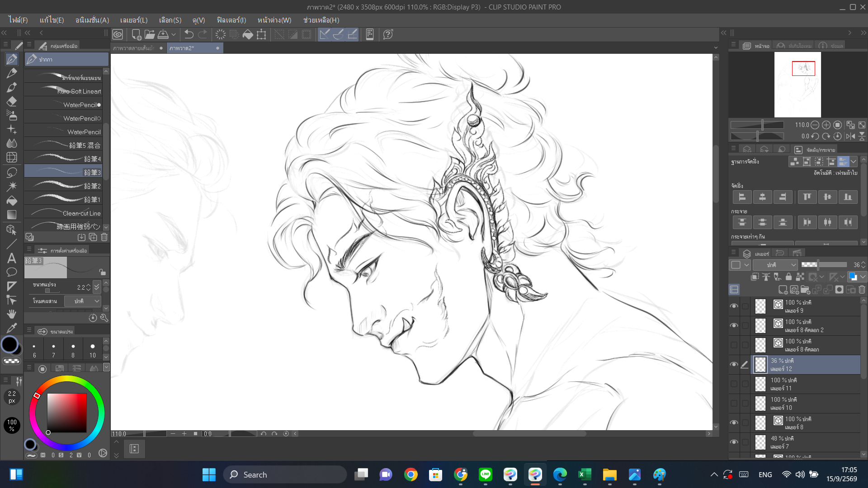Expand Save options dropdown arrow
868x488 pixels.
point(174,34)
